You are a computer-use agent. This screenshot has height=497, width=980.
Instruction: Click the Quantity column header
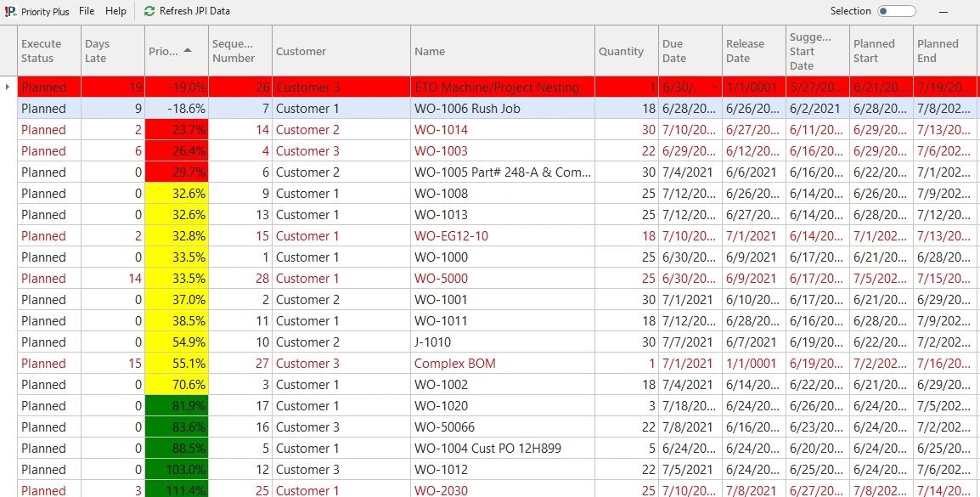click(621, 51)
